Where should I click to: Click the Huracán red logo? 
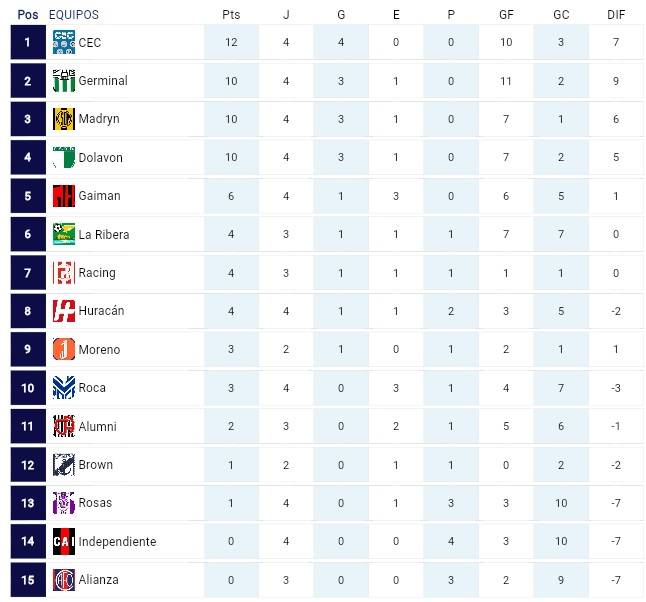64,311
